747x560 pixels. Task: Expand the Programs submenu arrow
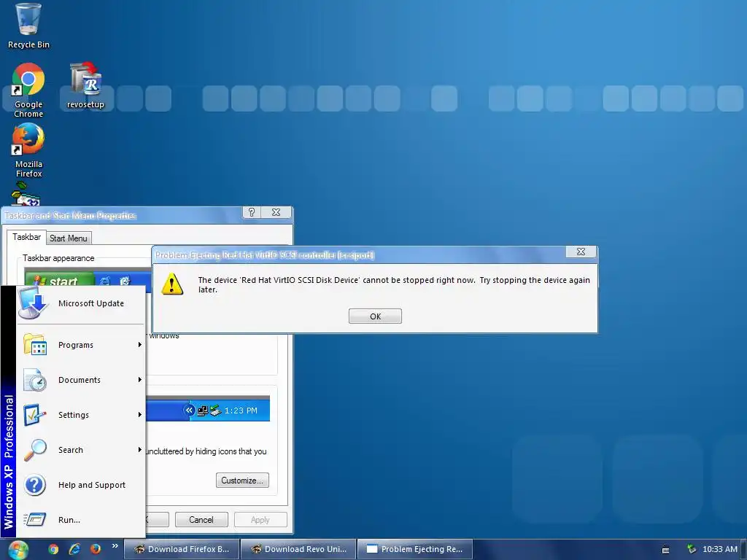point(139,345)
